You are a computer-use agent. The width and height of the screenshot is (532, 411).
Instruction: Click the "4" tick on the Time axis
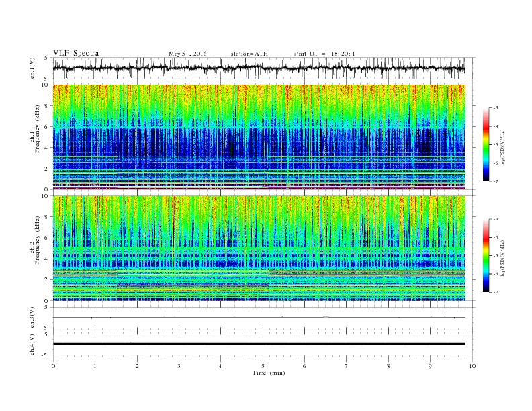(220, 366)
